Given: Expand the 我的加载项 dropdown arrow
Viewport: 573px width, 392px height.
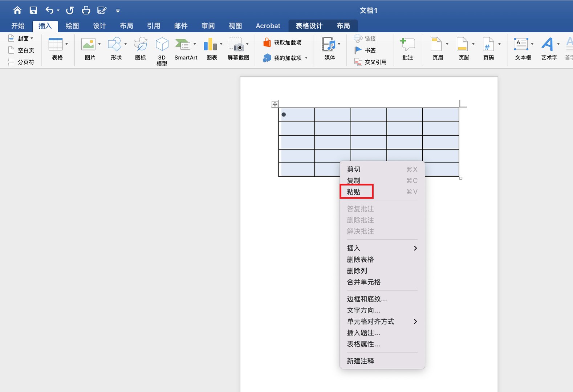Looking at the screenshot, I should tap(306, 58).
